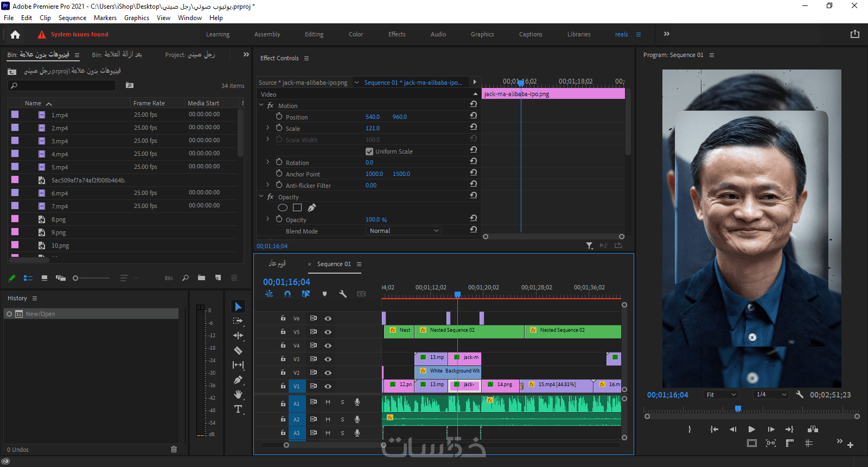Expand the Scale property

coord(267,128)
